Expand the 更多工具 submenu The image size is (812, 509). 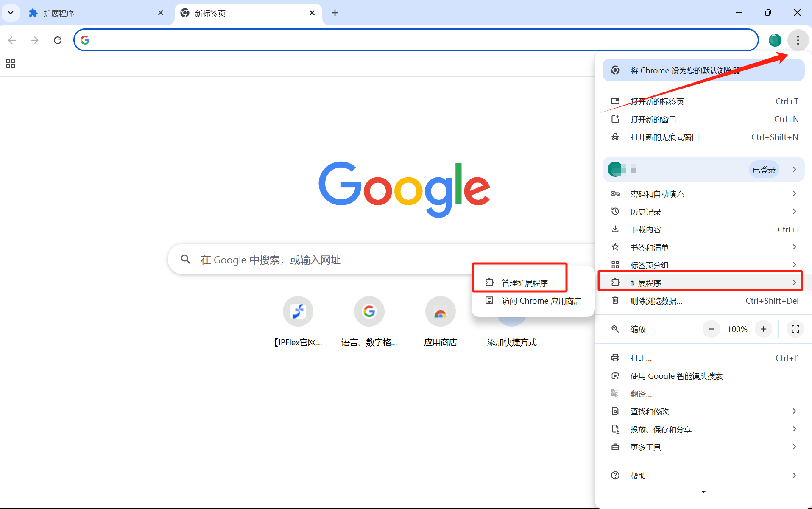coord(703,447)
